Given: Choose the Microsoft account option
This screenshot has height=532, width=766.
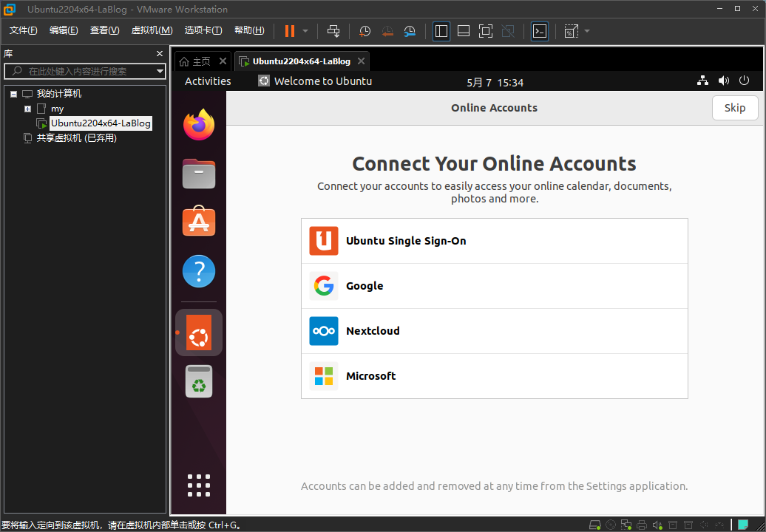Looking at the screenshot, I should [x=495, y=376].
